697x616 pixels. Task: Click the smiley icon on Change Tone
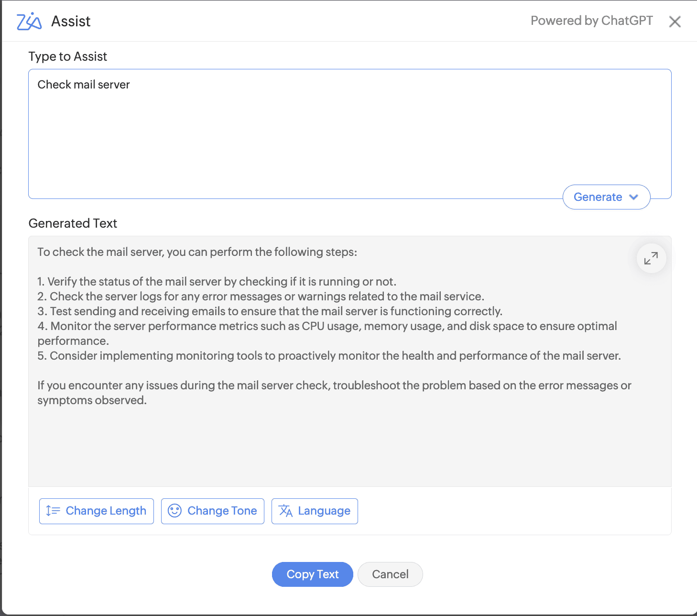(174, 511)
